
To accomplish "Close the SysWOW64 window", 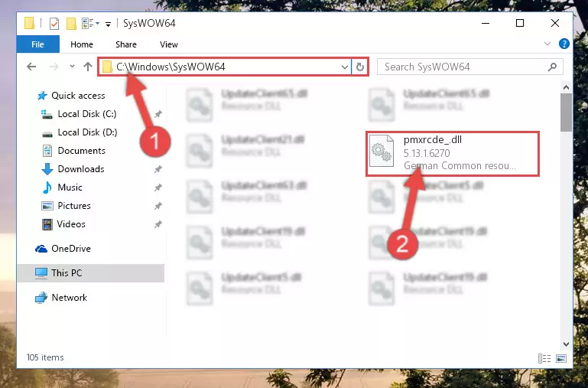I will click(555, 23).
